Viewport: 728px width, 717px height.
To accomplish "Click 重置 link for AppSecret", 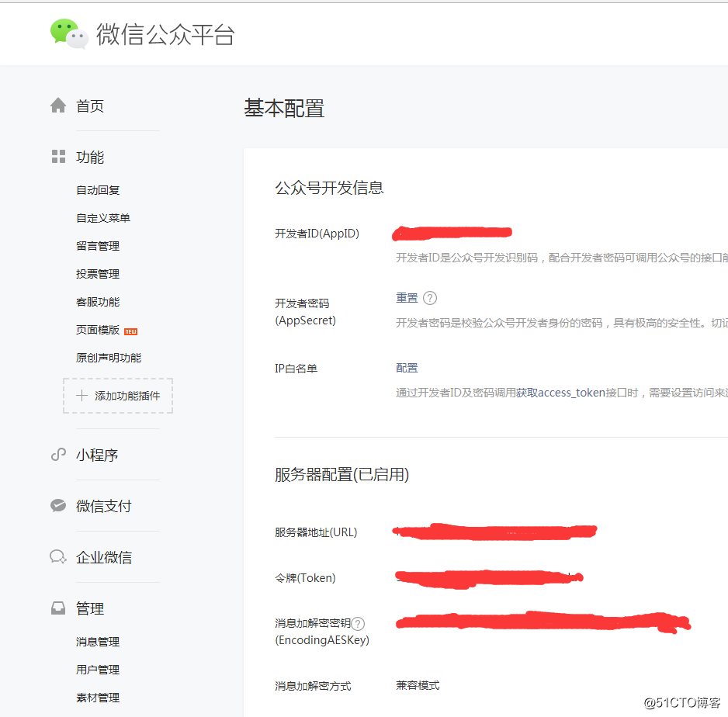I will [407, 298].
